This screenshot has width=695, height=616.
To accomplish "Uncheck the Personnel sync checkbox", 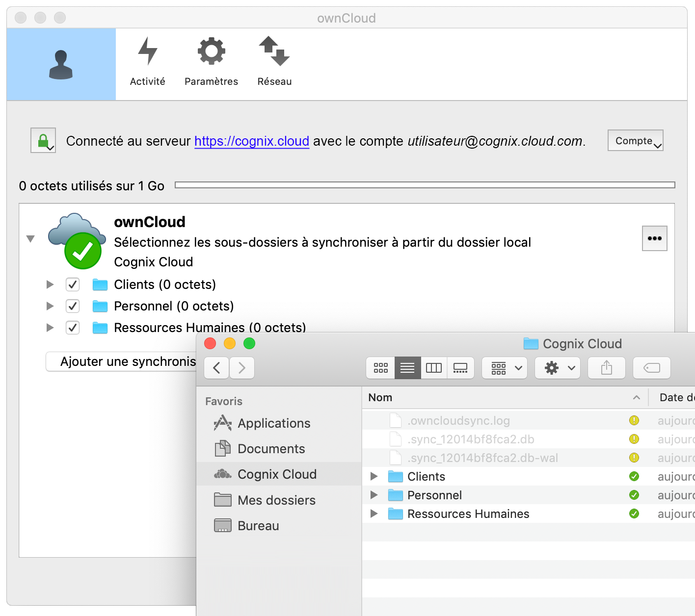I will (73, 306).
